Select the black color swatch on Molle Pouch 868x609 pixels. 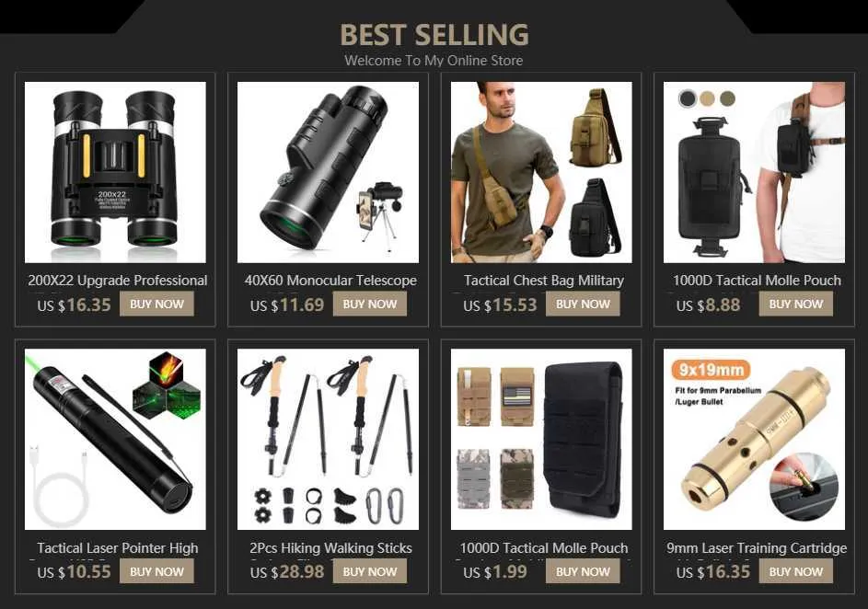coord(689,98)
